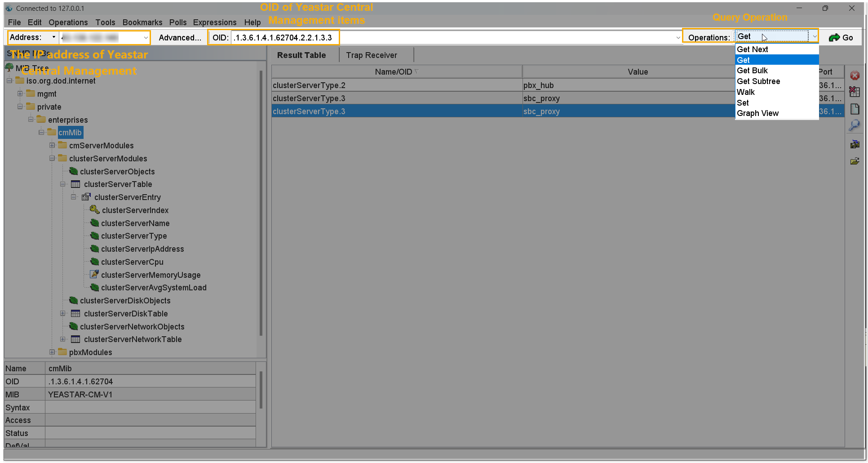Click the Advanced... button
The image size is (868, 463).
[180, 38]
